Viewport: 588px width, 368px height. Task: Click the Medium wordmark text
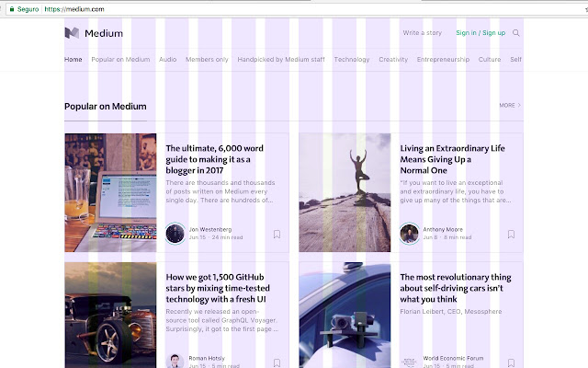[104, 33]
